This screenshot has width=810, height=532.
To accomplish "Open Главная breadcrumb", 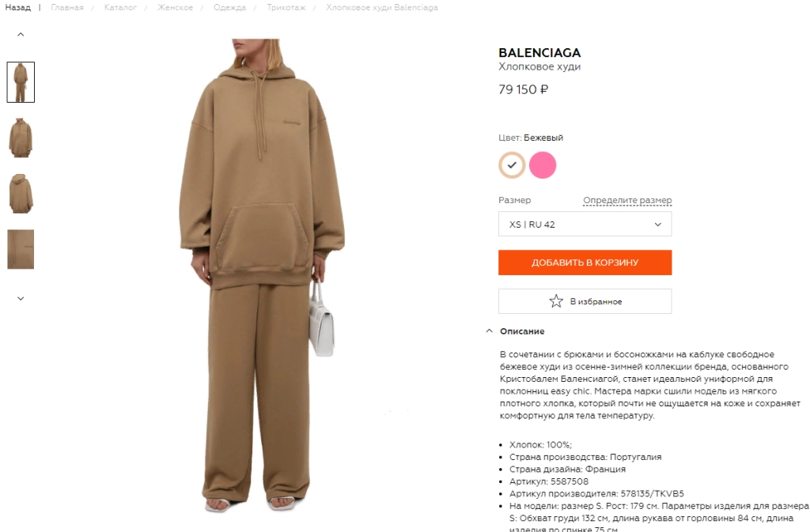I will [67, 8].
